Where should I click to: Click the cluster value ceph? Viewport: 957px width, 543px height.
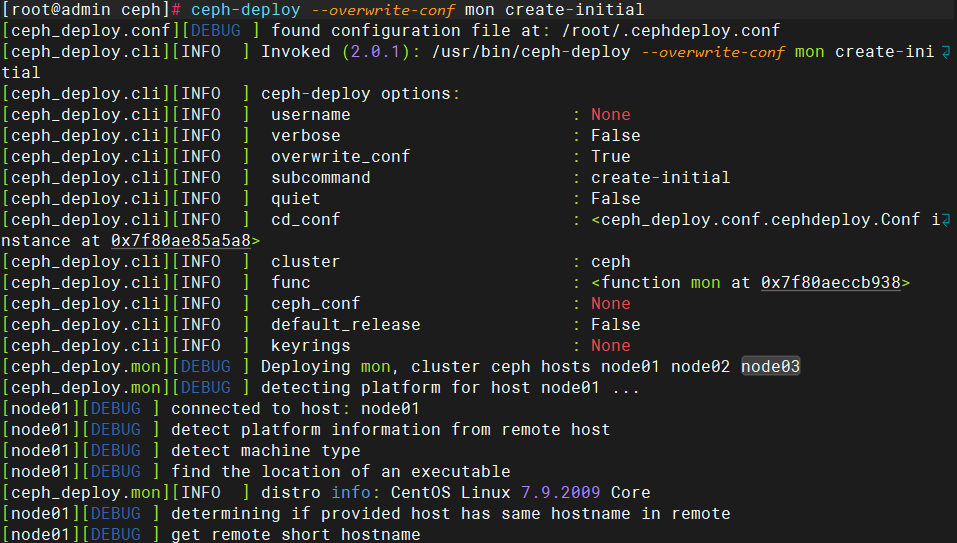click(610, 262)
